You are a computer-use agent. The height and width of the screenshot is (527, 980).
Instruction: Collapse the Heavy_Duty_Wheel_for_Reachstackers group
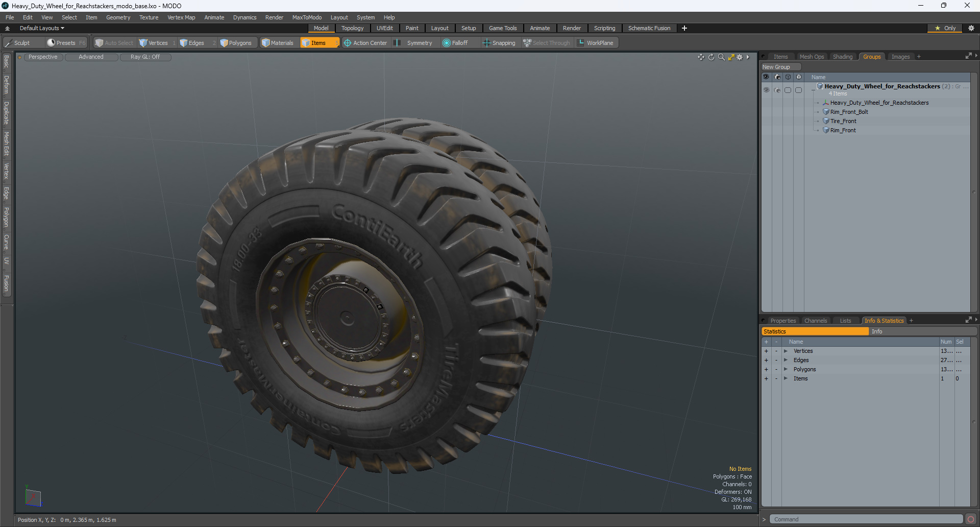[813, 90]
